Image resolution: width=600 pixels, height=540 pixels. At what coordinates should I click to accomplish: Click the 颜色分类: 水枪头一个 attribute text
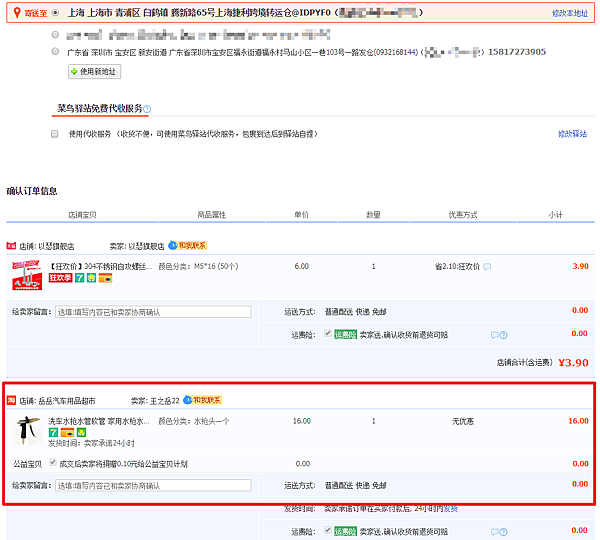[194, 421]
